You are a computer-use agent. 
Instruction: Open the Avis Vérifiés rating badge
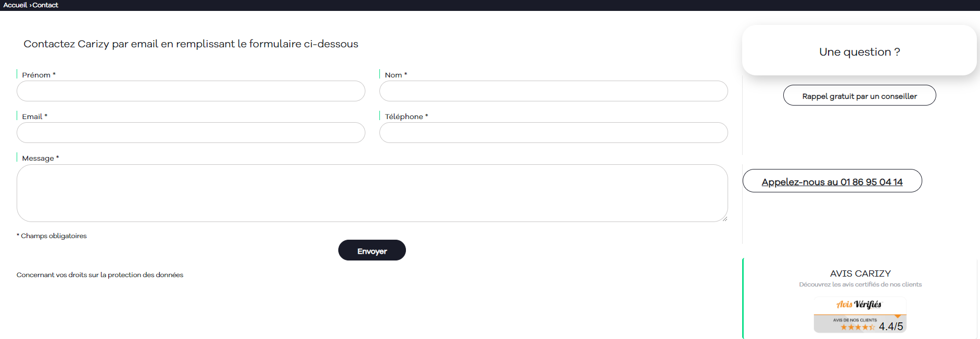[860, 315]
